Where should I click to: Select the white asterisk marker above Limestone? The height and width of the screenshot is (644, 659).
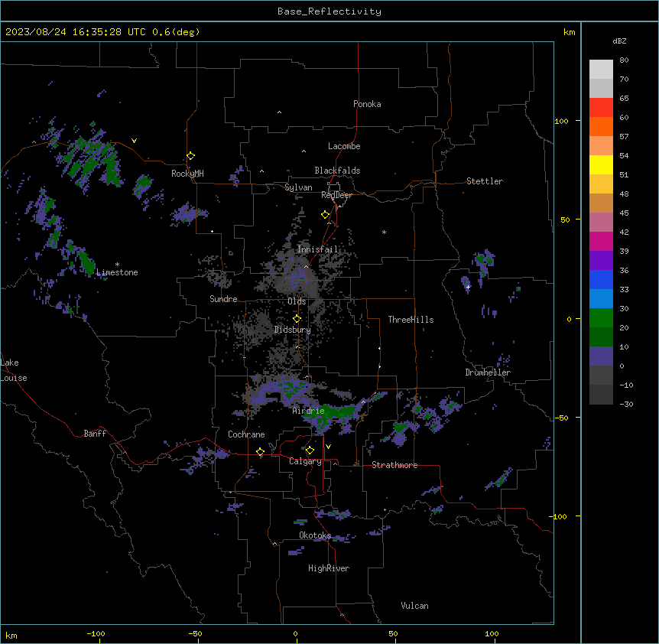(117, 265)
